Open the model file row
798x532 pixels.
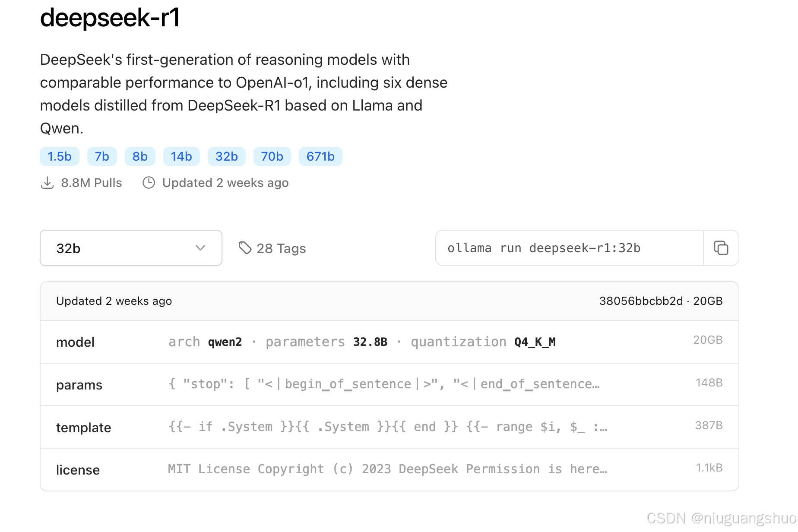point(389,342)
